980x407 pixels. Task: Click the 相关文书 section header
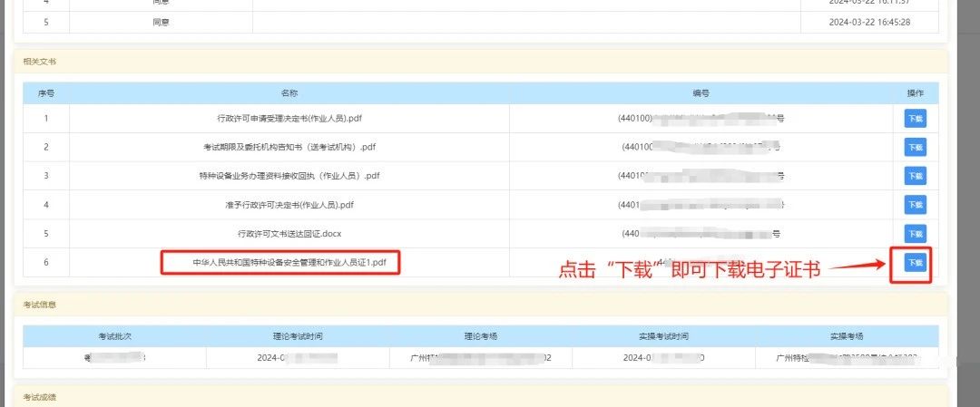pos(40,62)
